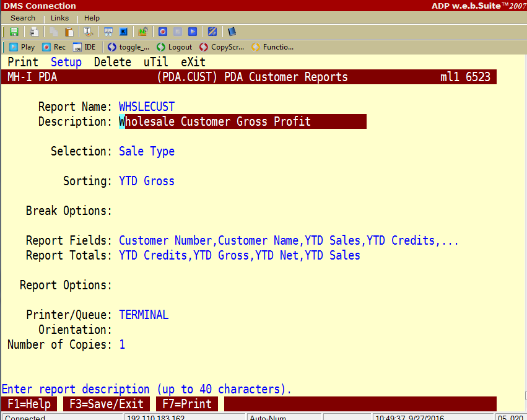Click the Report Name value WHSLECUST
This screenshot has height=420, width=527.
coord(147,107)
